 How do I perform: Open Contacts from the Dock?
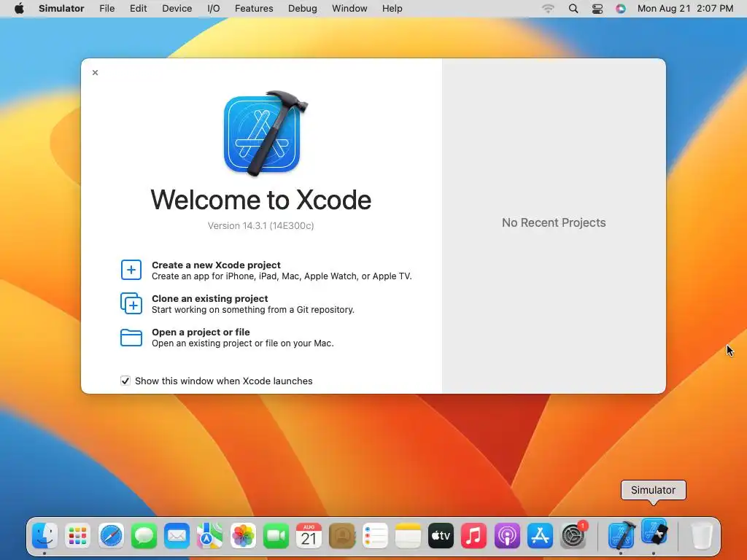tap(342, 536)
